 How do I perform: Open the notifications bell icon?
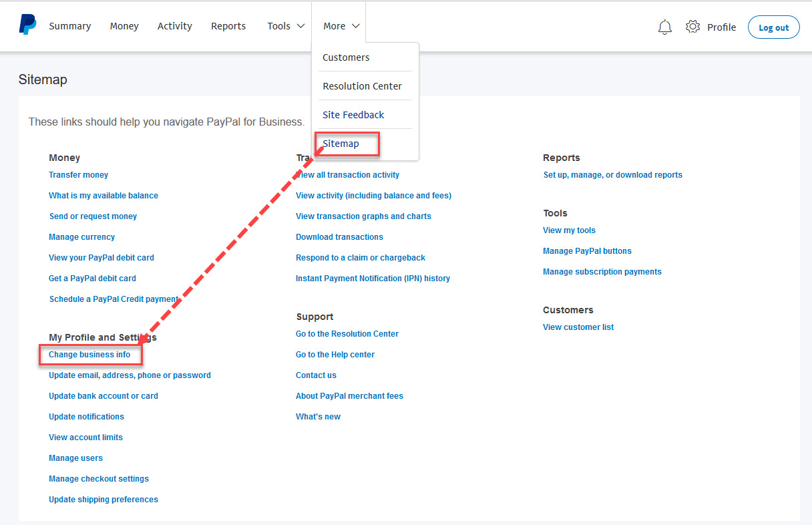click(664, 27)
